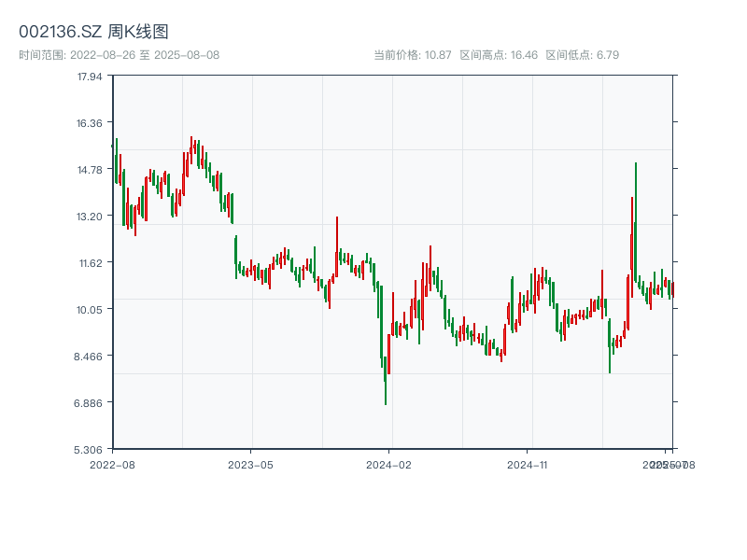The image size is (747, 560).
Task: Click the 区间低点 6.79 label
Action: pos(583,55)
